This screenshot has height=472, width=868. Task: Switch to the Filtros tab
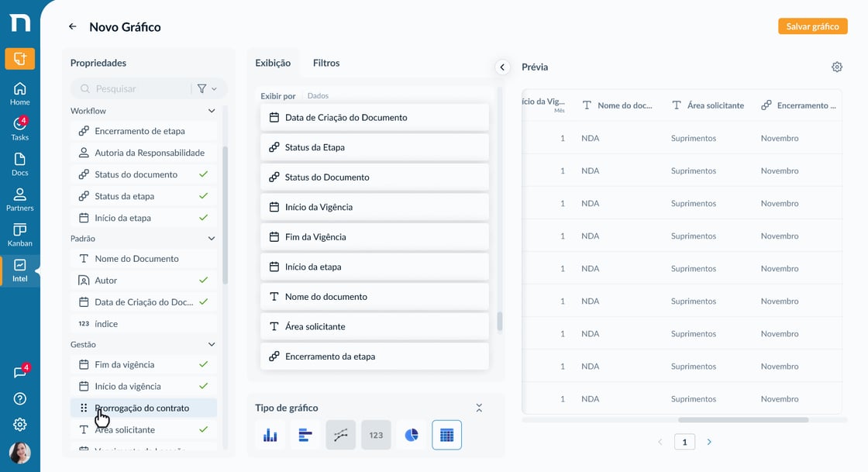[x=326, y=63]
